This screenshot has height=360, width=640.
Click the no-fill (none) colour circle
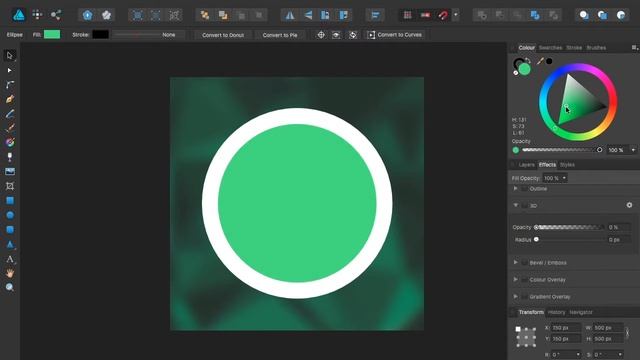tap(516, 73)
